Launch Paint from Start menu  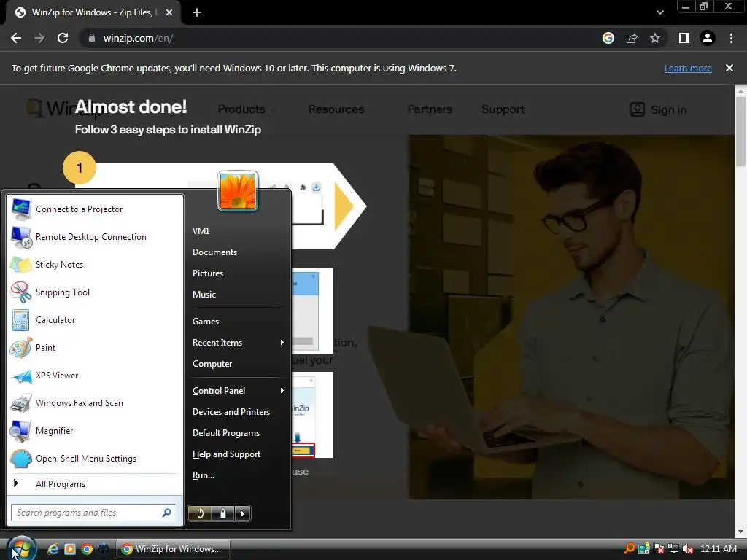pos(94,348)
